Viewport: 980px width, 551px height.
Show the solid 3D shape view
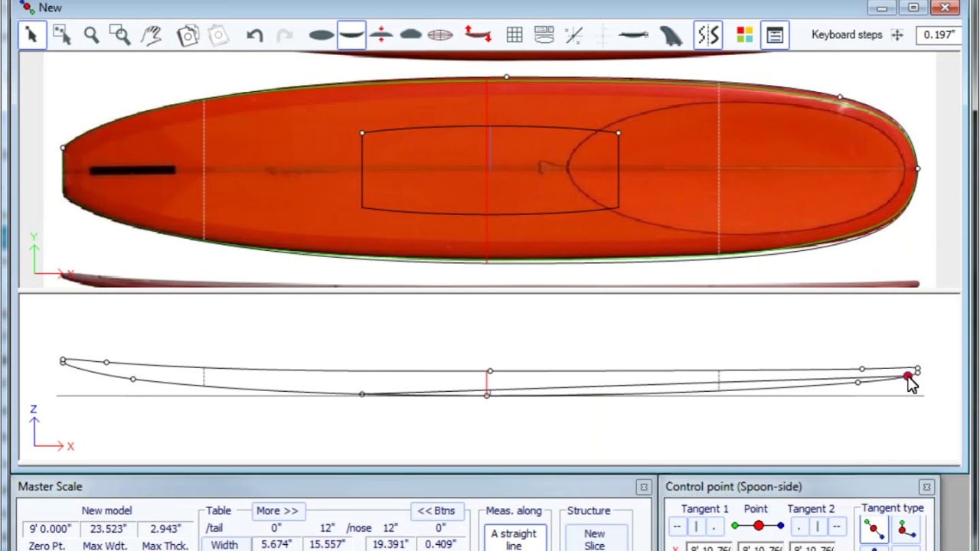click(411, 35)
